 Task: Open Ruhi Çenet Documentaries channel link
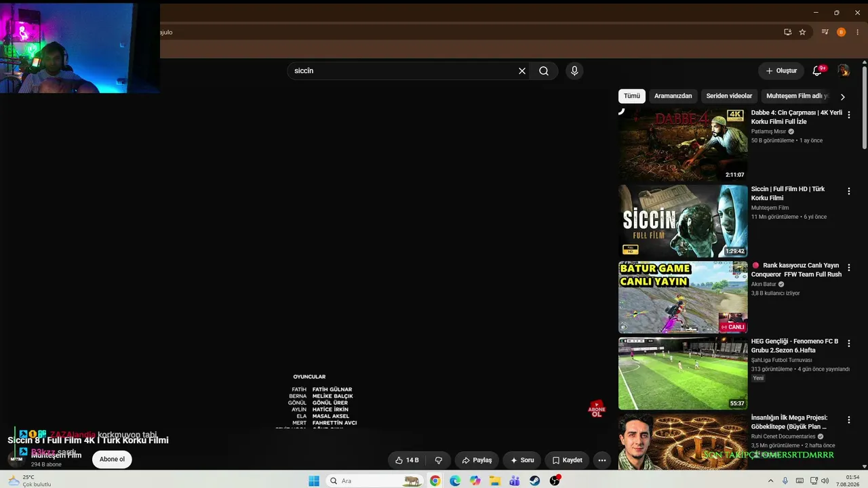[783, 436]
